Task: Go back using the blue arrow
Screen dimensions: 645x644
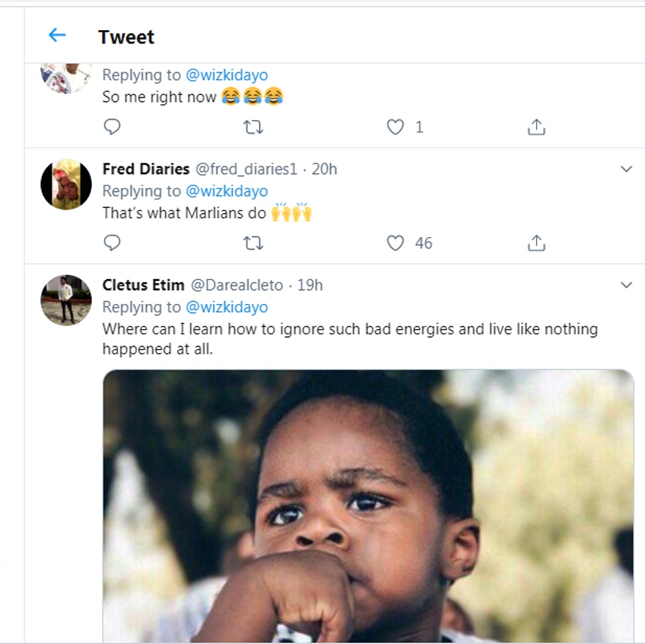Action: click(58, 35)
